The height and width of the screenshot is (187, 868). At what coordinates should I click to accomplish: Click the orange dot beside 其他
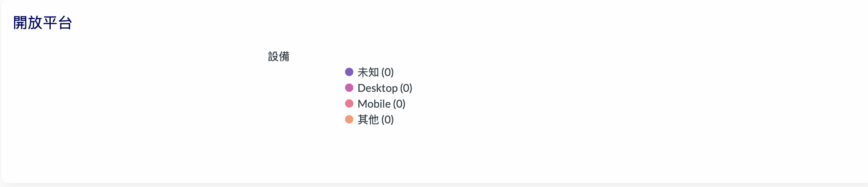point(349,119)
